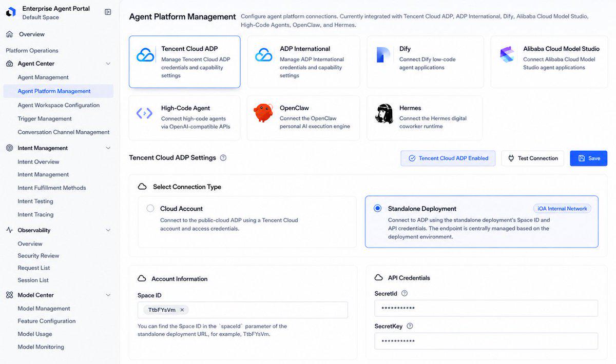Open Session List in the sidebar
The height and width of the screenshot is (364, 616).
(33, 280)
